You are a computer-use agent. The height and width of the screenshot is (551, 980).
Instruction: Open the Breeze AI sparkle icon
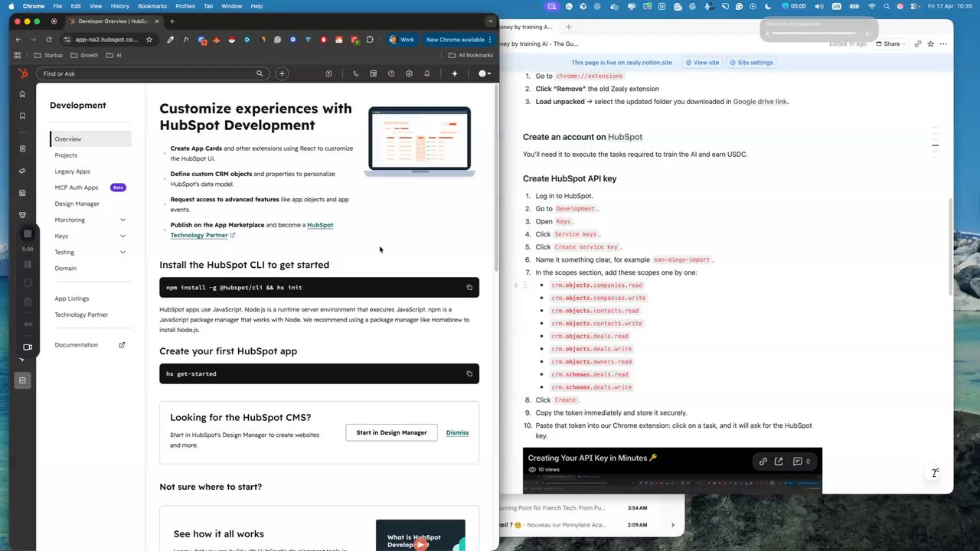point(454,73)
